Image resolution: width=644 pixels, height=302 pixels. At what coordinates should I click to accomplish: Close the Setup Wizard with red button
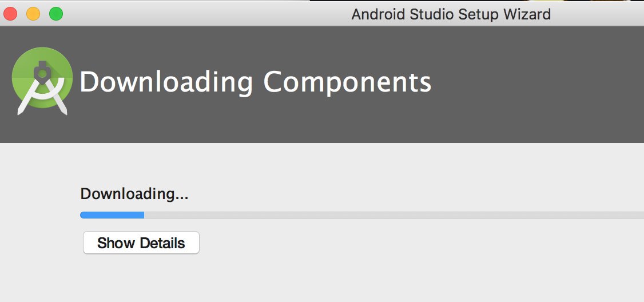tap(10, 13)
